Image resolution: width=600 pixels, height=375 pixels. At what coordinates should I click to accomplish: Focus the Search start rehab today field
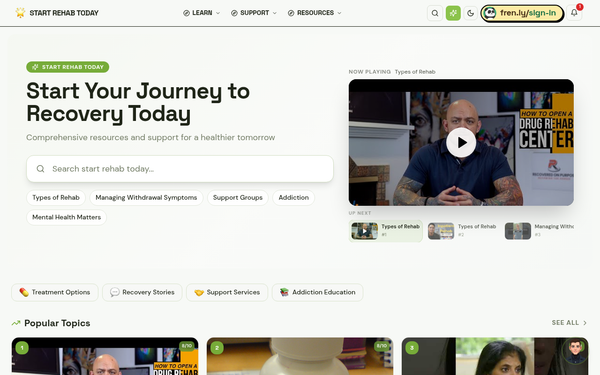click(180, 169)
